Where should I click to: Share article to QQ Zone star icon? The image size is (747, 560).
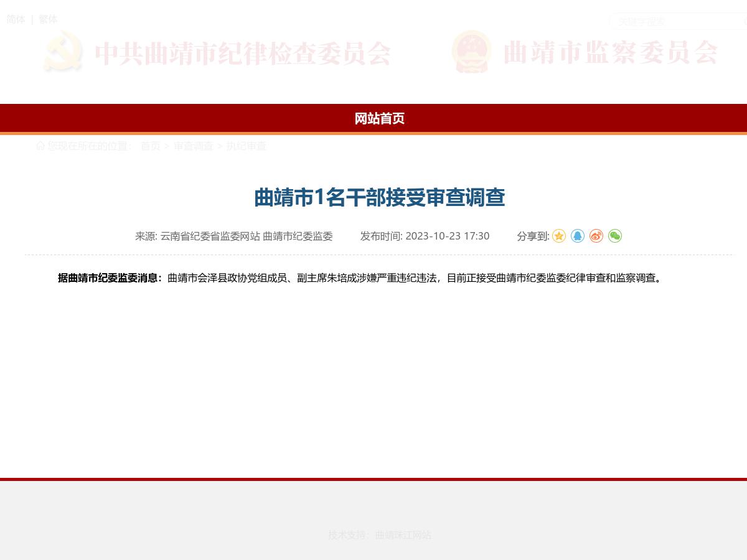pos(559,236)
